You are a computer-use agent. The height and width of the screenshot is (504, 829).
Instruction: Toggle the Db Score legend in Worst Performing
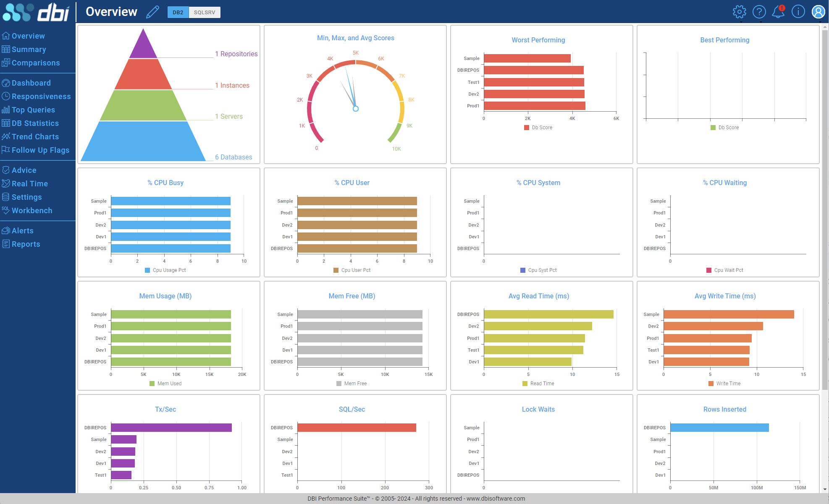coord(538,128)
